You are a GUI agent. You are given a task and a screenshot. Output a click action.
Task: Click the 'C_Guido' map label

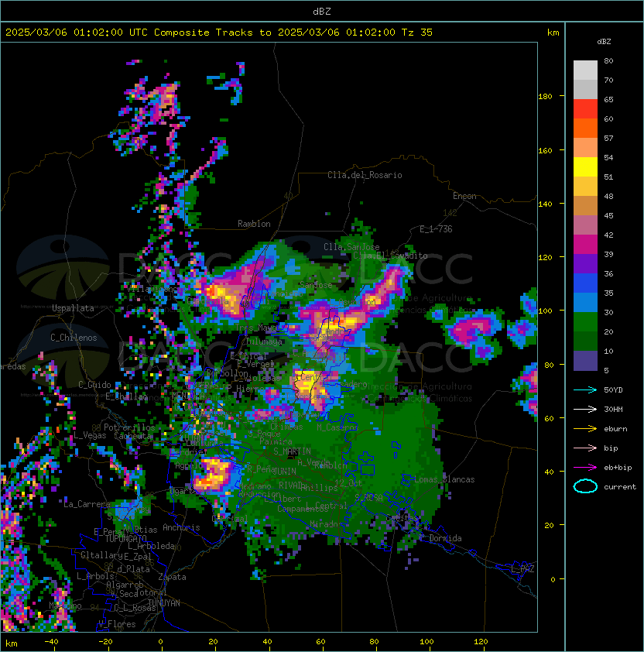94,385
